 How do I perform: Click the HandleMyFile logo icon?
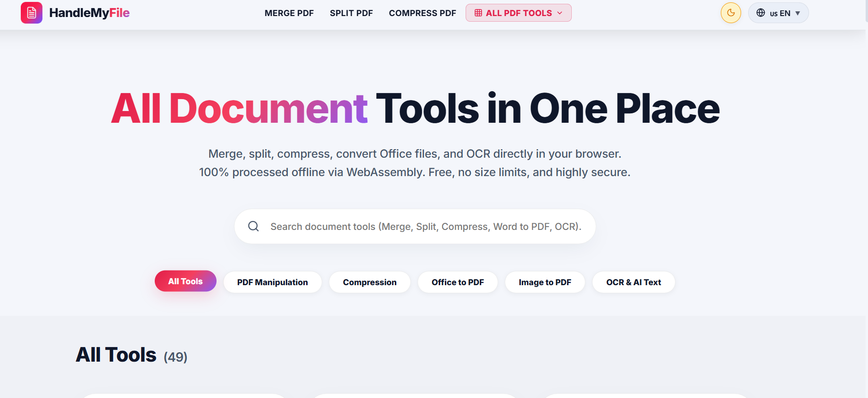coord(32,13)
